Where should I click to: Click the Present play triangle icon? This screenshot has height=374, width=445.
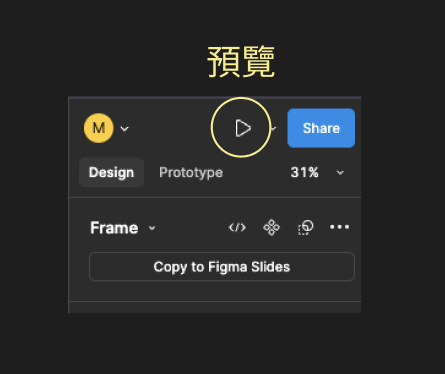click(x=243, y=128)
